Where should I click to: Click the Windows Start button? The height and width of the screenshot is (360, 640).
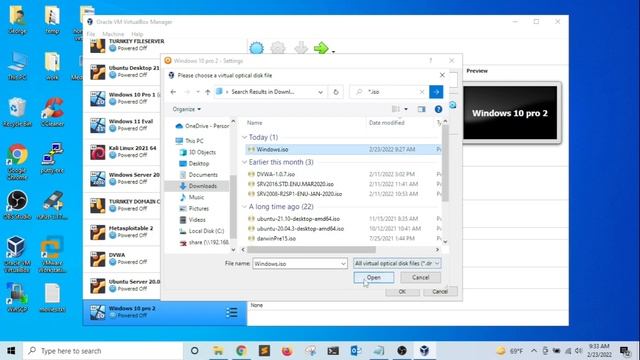pos(11,351)
